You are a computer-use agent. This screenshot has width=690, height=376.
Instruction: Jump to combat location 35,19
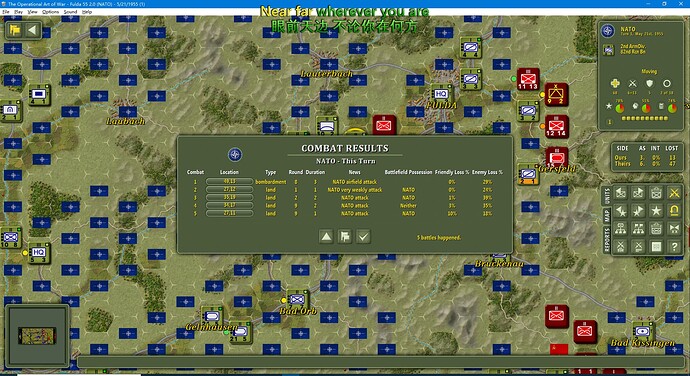[229, 197]
